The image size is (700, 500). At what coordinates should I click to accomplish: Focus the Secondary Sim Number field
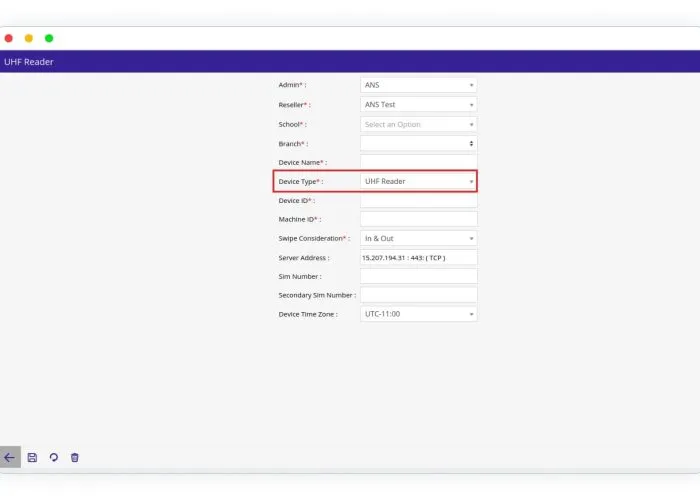pos(418,295)
